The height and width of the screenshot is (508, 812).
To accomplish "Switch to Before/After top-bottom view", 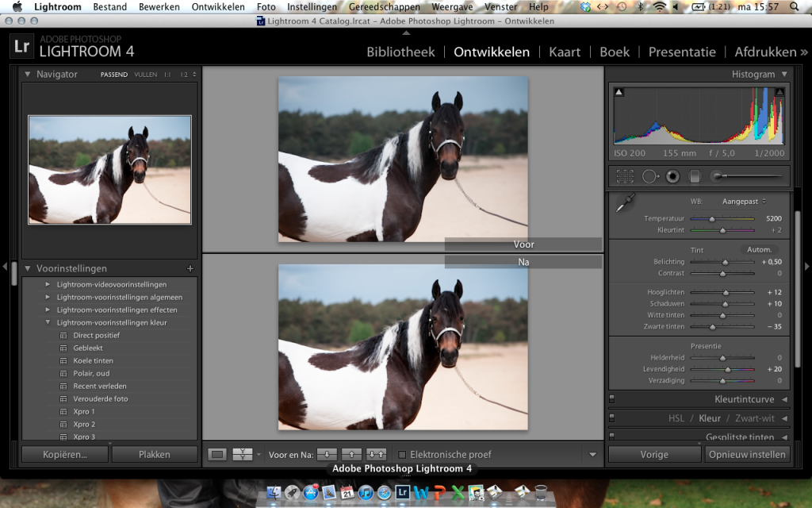I will coord(243,455).
